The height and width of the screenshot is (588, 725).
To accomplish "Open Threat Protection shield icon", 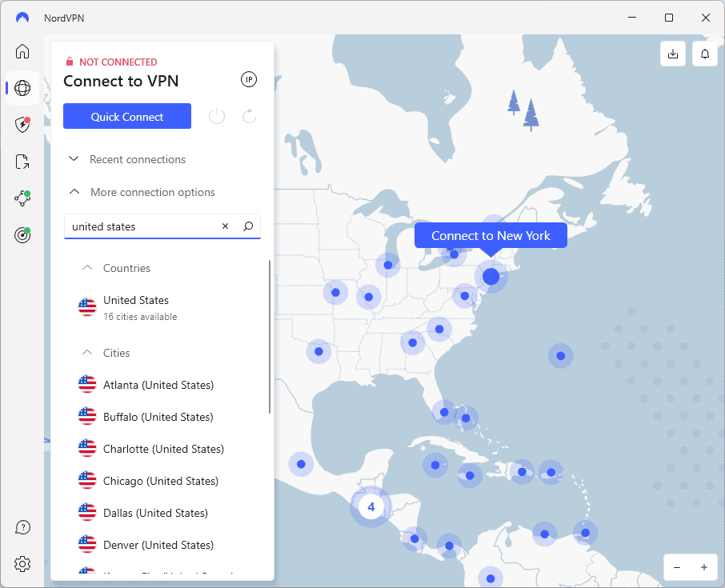I will click(x=22, y=125).
